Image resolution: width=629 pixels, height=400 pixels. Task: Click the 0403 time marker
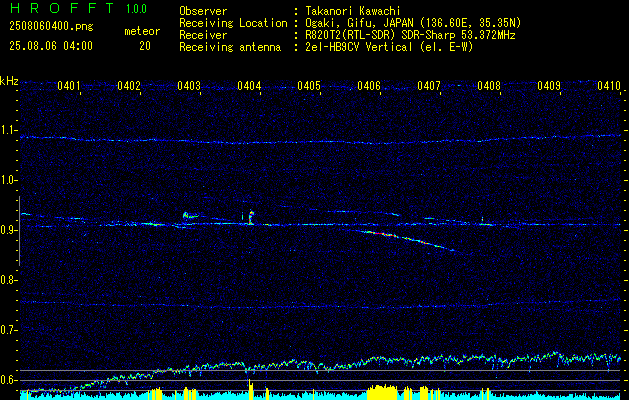click(x=189, y=85)
